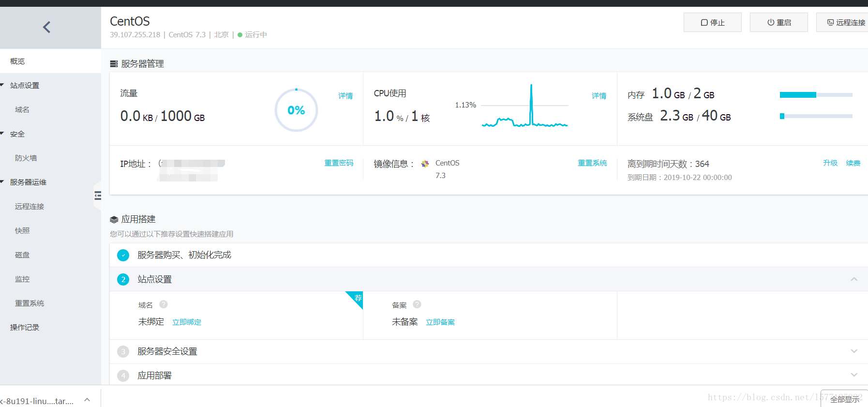Click the step 2 number badge

point(123,279)
